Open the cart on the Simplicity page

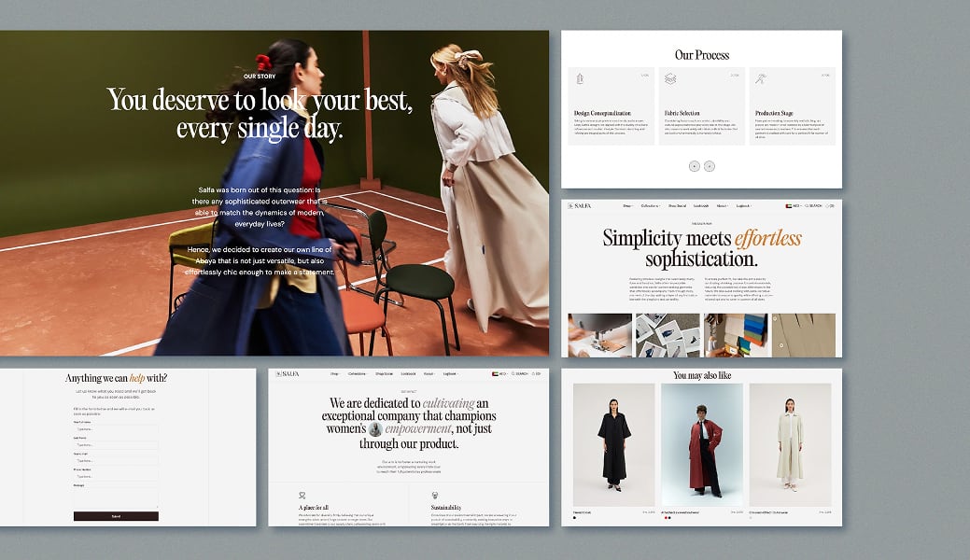tap(831, 206)
